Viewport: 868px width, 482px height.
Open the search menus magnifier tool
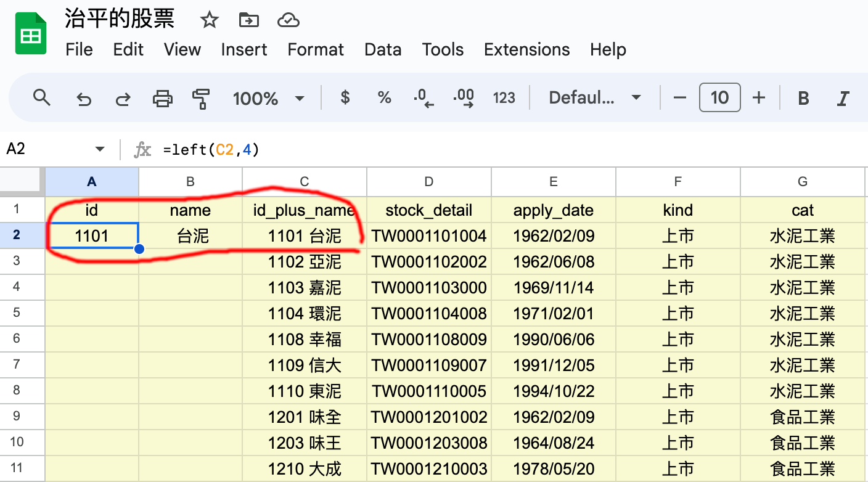click(41, 97)
